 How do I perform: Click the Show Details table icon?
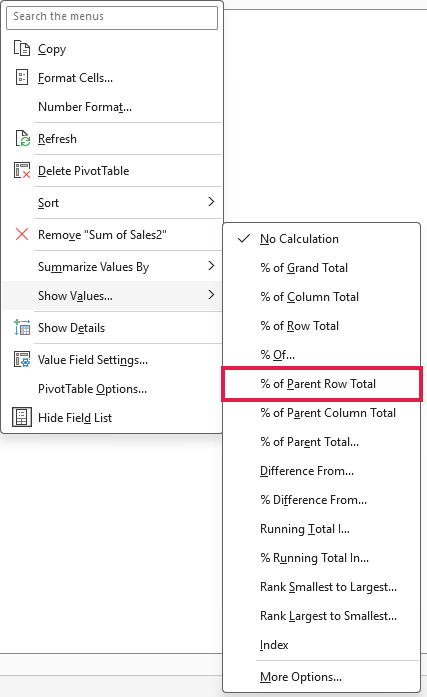pos(22,328)
